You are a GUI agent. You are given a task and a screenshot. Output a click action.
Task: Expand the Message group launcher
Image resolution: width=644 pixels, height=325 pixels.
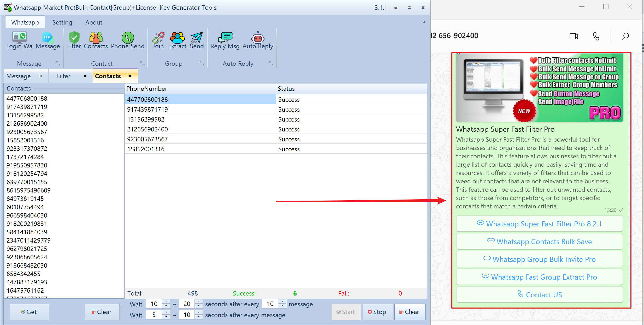coord(58,63)
